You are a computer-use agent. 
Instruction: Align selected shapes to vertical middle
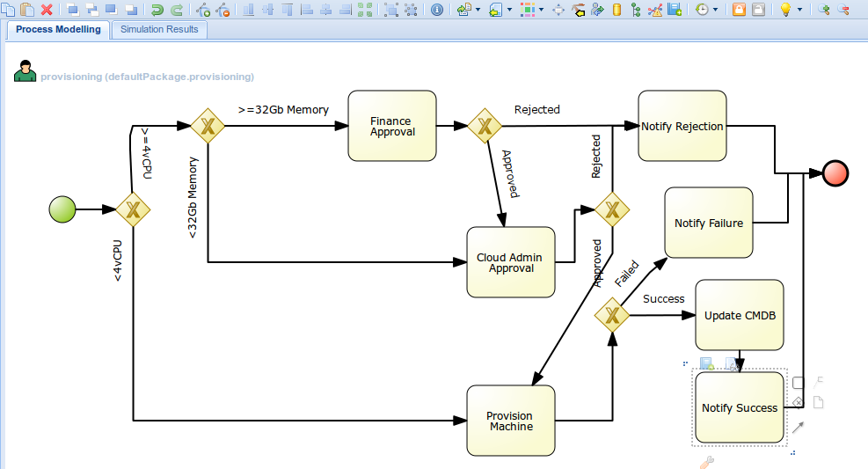point(268,9)
